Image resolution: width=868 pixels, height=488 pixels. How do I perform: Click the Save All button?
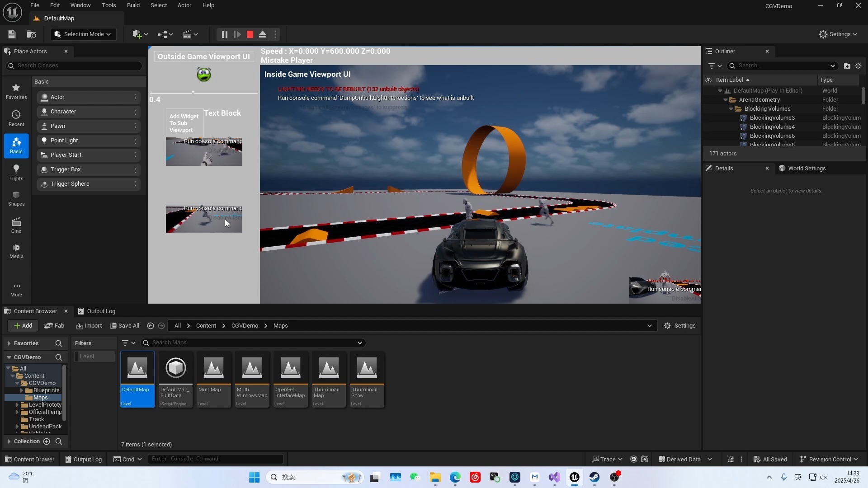pos(125,326)
